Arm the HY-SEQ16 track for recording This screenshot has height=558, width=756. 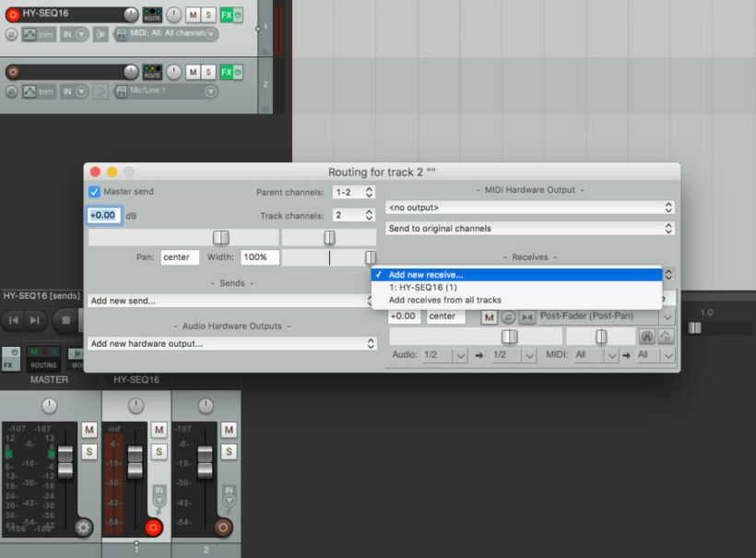[13, 15]
